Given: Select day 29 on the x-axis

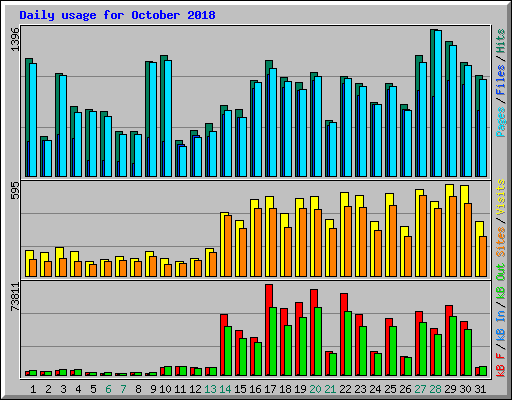Looking at the screenshot, I should pos(450,389).
